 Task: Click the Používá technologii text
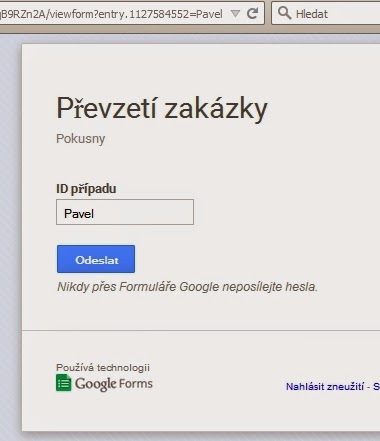point(103,367)
